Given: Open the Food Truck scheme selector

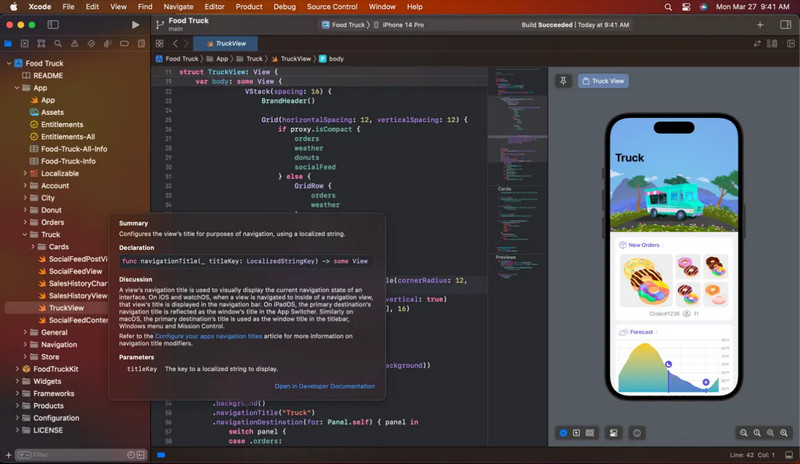Looking at the screenshot, I should tap(343, 25).
